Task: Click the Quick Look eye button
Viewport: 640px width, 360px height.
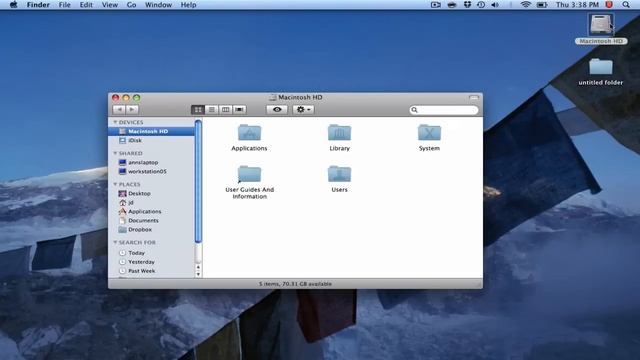Action: pyautogui.click(x=277, y=109)
